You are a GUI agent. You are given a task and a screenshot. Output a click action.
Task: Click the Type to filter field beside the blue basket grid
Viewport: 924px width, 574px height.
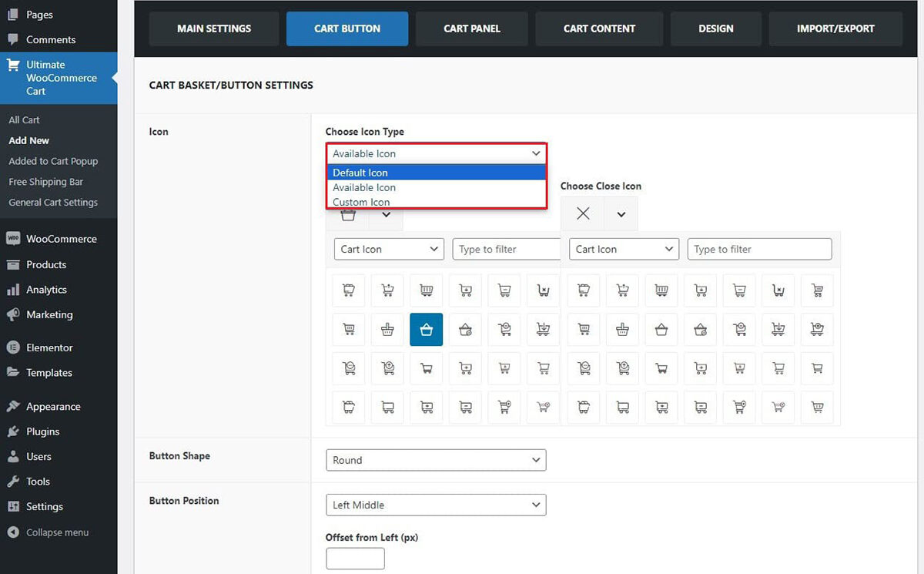point(507,249)
